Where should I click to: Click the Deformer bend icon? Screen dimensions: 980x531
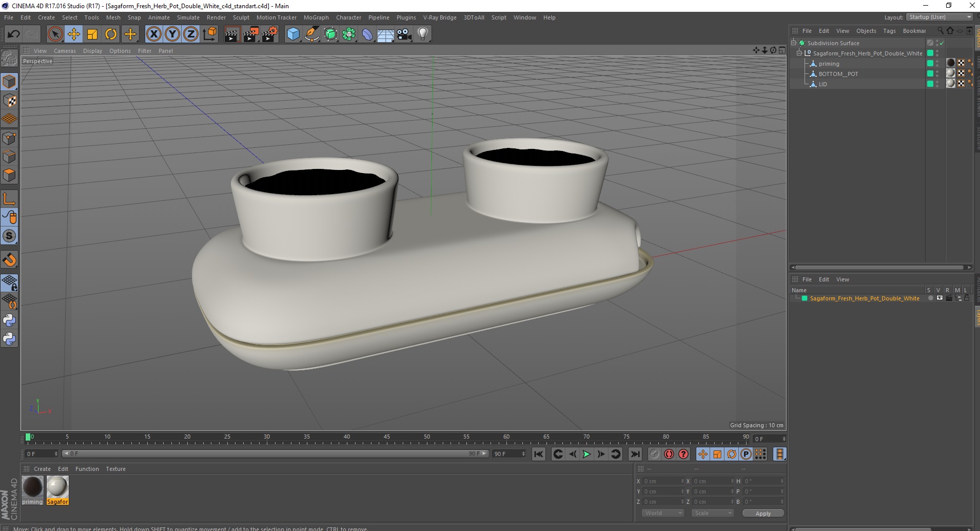coord(367,34)
